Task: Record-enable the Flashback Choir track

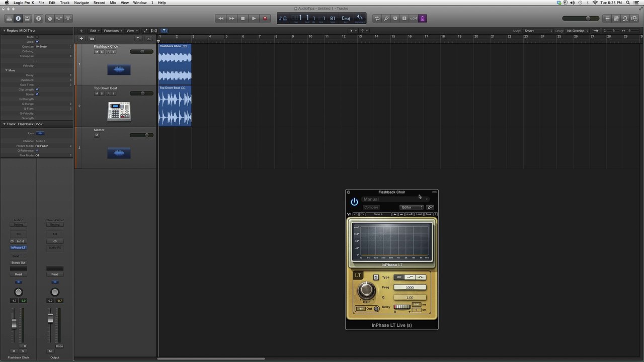Action: [x=108, y=52]
